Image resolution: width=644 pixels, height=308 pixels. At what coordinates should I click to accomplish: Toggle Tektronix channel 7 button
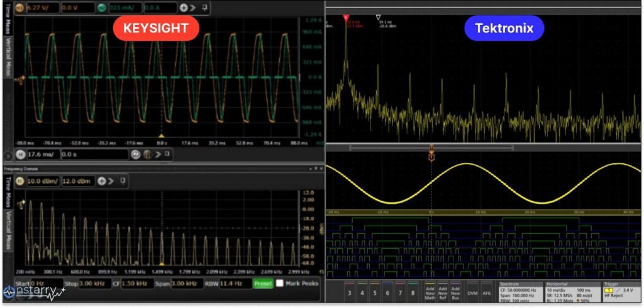[x=400, y=291]
